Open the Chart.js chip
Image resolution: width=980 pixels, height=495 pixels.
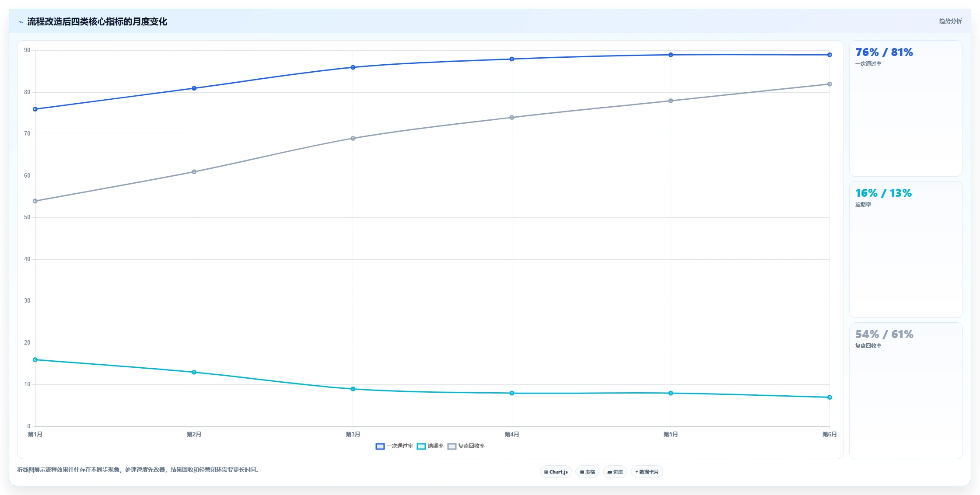click(556, 472)
